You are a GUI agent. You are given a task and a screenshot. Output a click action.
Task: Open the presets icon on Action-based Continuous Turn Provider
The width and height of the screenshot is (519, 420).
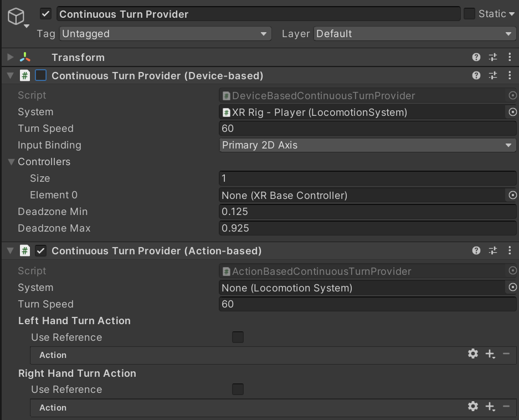(x=492, y=250)
